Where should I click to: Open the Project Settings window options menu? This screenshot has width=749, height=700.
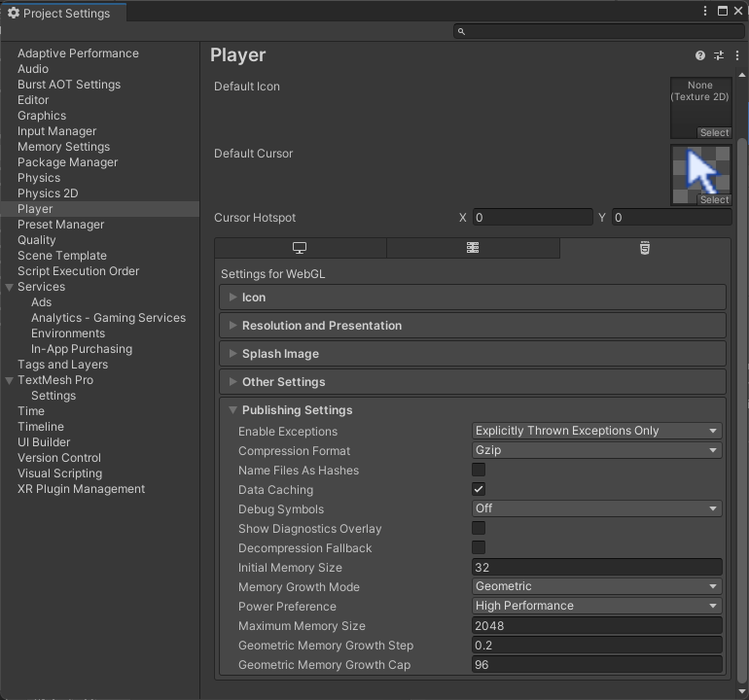[x=705, y=11]
